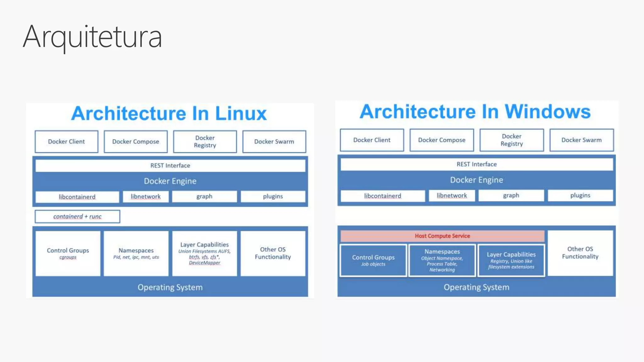Select Docker Swarm box in Windows diagram
The width and height of the screenshot is (644, 362).
click(x=581, y=140)
